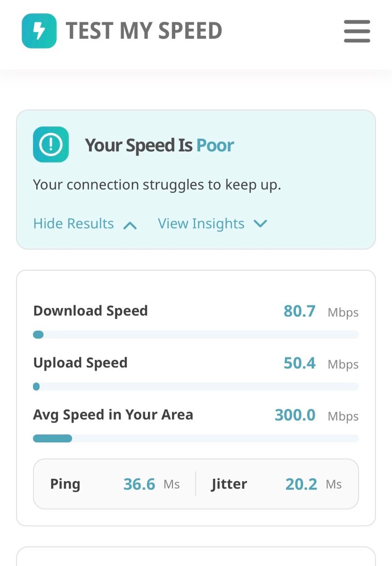
Task: Click the lightning bolt logo icon
Action: pyautogui.click(x=39, y=31)
